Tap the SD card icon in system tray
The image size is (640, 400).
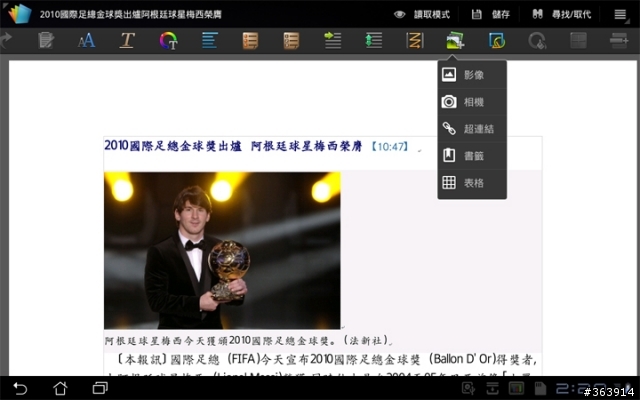point(540,388)
